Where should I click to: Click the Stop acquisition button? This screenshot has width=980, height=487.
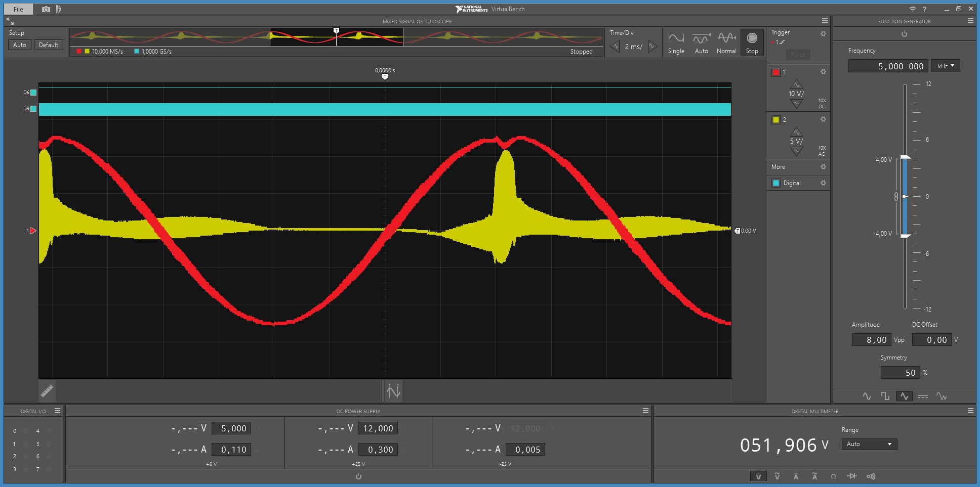tap(752, 43)
